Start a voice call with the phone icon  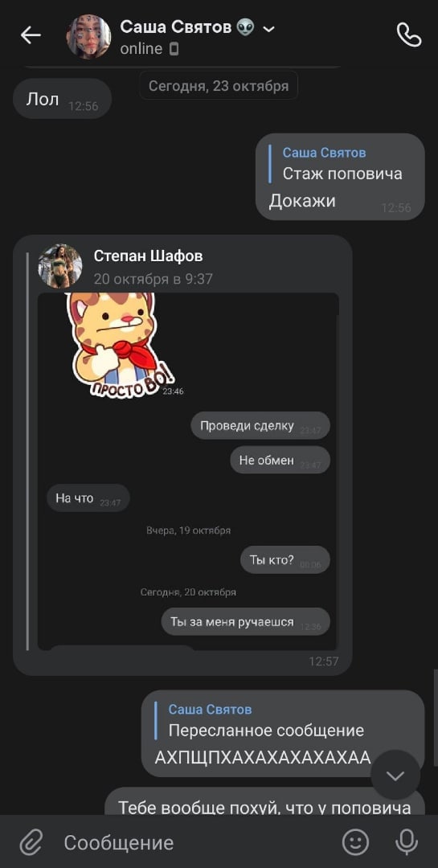[x=409, y=35]
